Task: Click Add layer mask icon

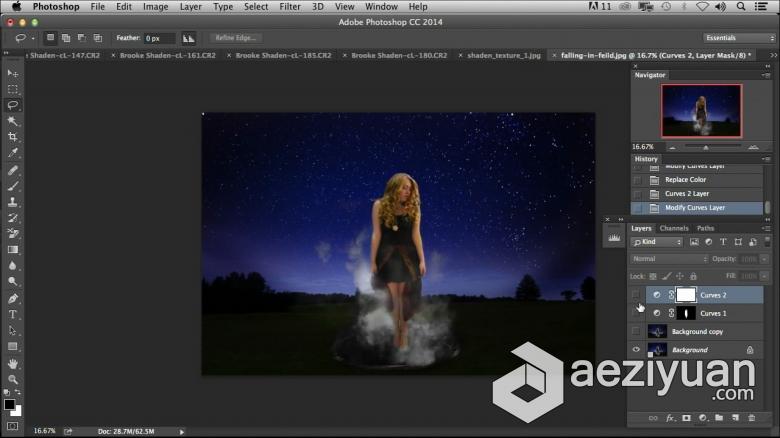Action: click(686, 418)
